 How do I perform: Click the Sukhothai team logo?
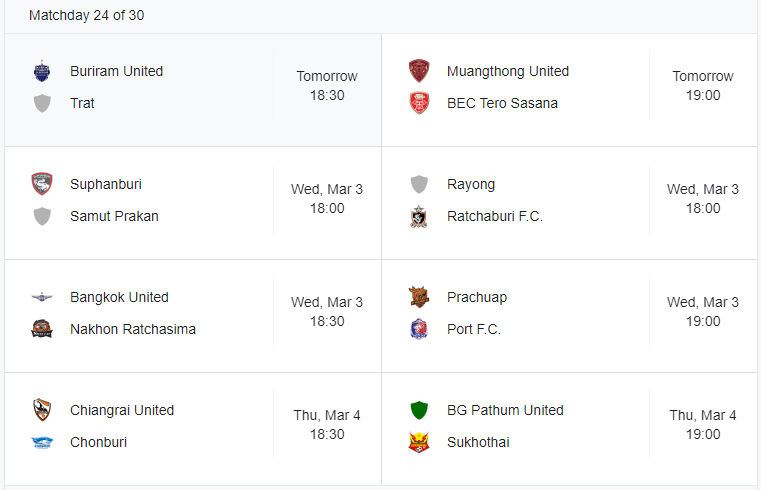coord(419,442)
